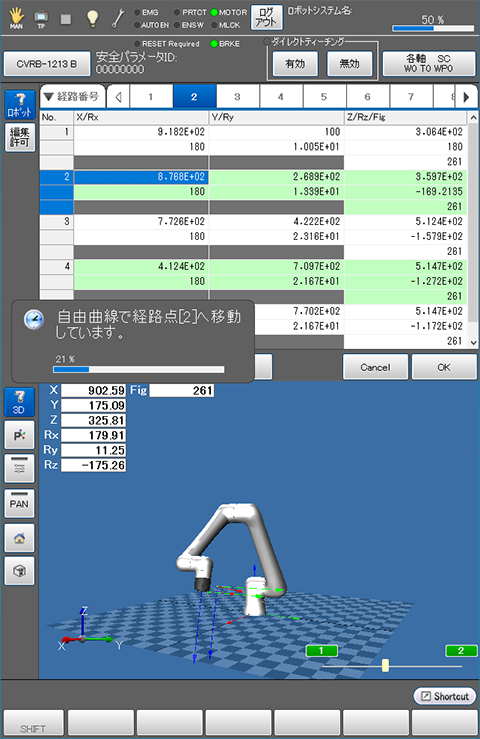The height and width of the screenshot is (739, 480).
Task: Select row number 4 header
Action: (57, 266)
